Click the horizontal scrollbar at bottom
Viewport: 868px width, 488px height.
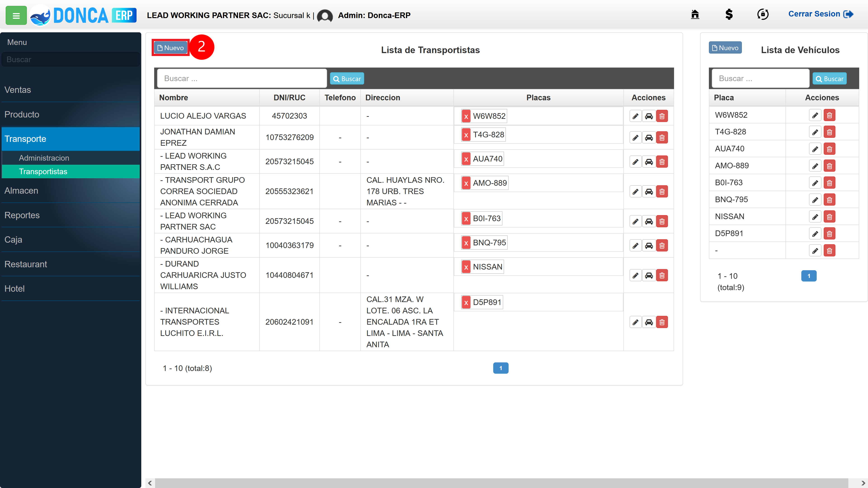[x=501, y=483]
